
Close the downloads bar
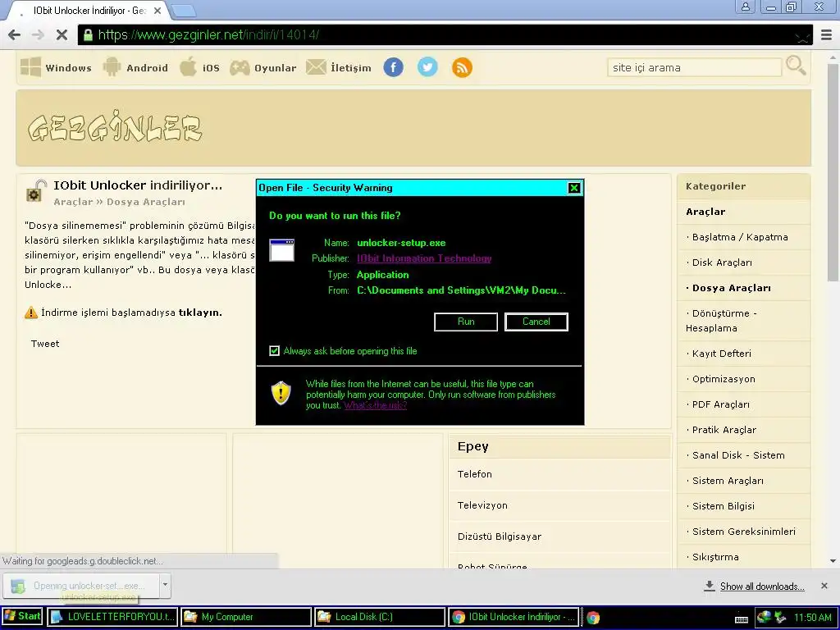click(x=824, y=586)
